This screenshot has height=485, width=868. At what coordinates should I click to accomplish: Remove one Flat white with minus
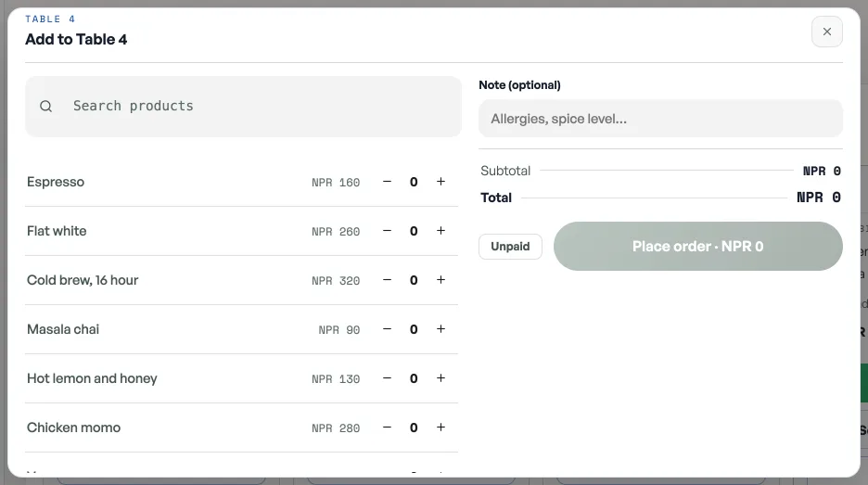pyautogui.click(x=387, y=231)
